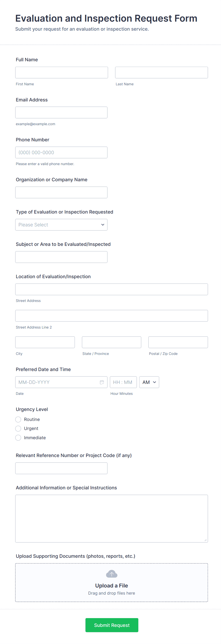Image resolution: width=221 pixels, height=644 pixels.
Task: Focus the Phone Number input
Action: (61, 153)
